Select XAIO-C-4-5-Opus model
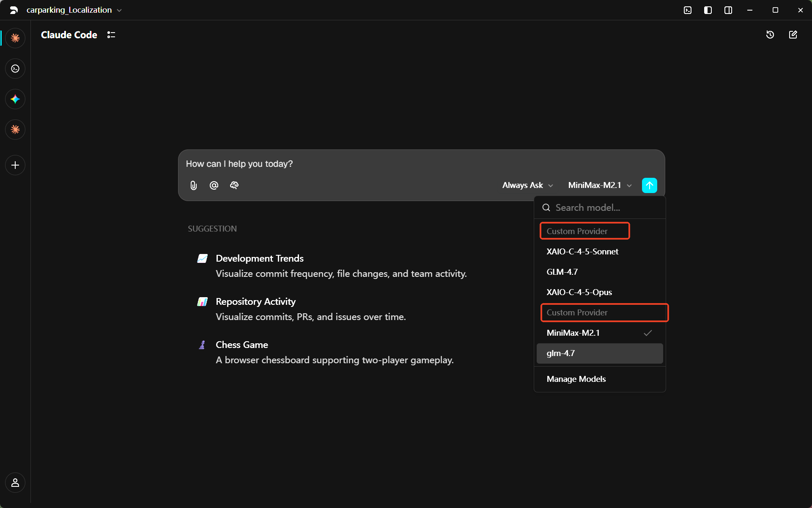 click(x=600, y=292)
